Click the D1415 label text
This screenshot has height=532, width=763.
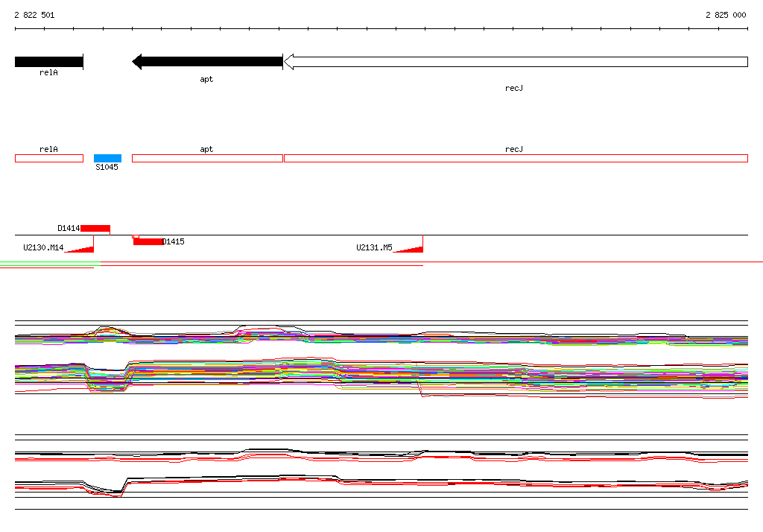click(x=173, y=241)
